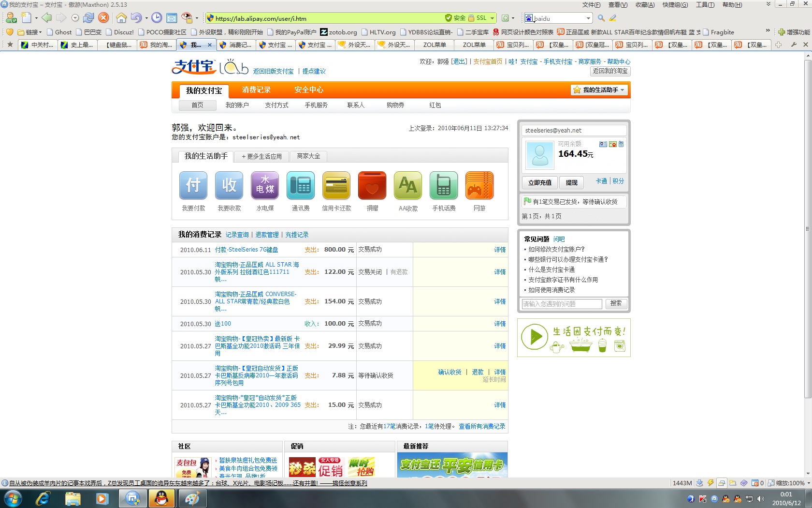Click the browser Refresh icon
This screenshot has width=812, height=508.
88,18
